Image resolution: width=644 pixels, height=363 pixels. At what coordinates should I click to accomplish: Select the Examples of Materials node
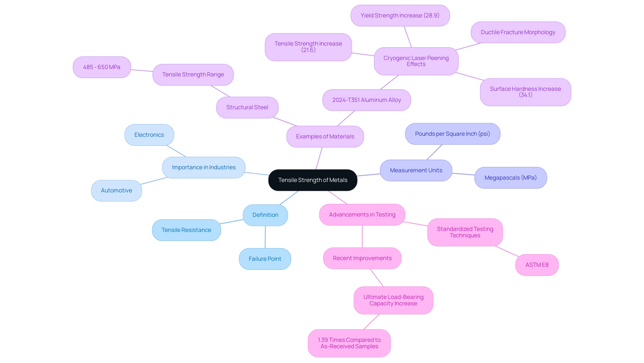(x=325, y=136)
